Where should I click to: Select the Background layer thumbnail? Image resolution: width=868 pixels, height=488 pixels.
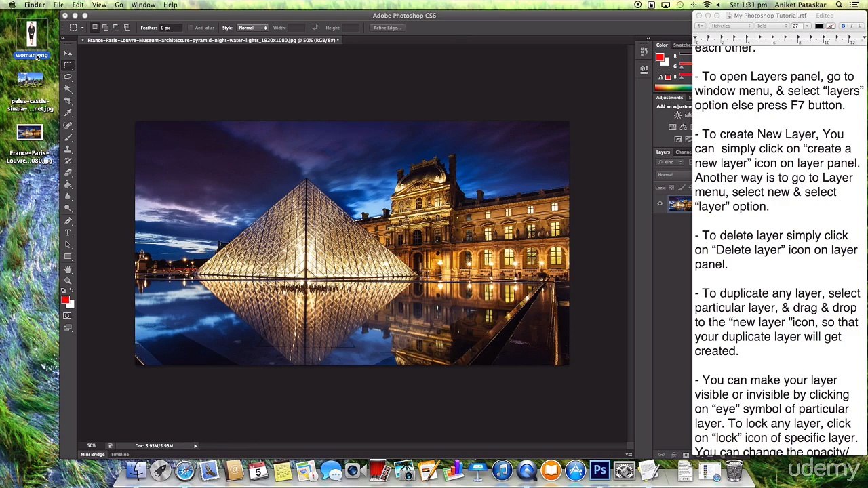[679, 204]
